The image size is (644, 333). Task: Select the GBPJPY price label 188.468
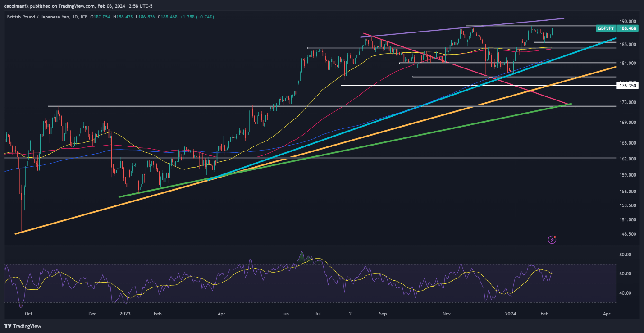(616, 28)
